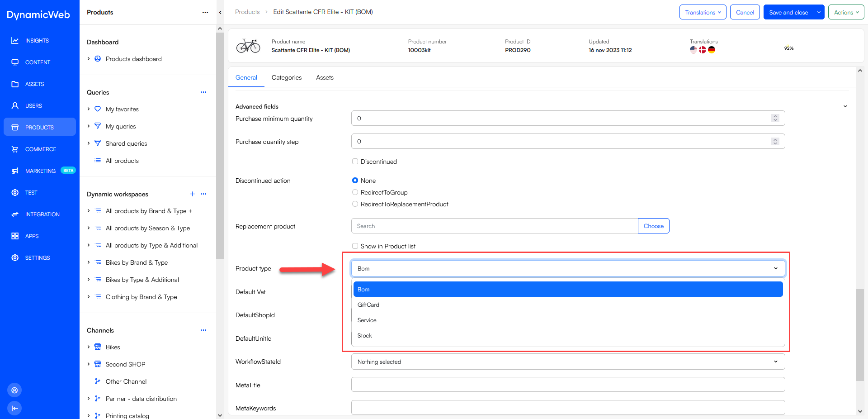Viewport: 868px width, 419px height.
Task: Click Cancel button
Action: (745, 12)
